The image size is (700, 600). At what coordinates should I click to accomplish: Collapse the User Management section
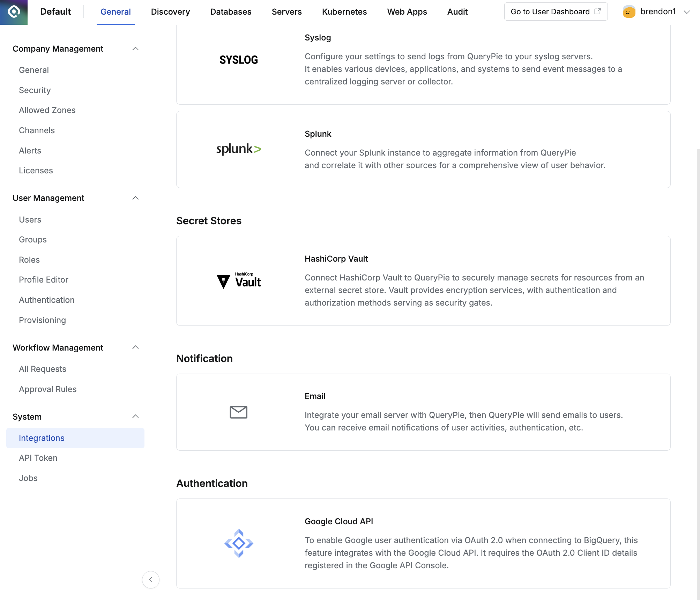[136, 198]
